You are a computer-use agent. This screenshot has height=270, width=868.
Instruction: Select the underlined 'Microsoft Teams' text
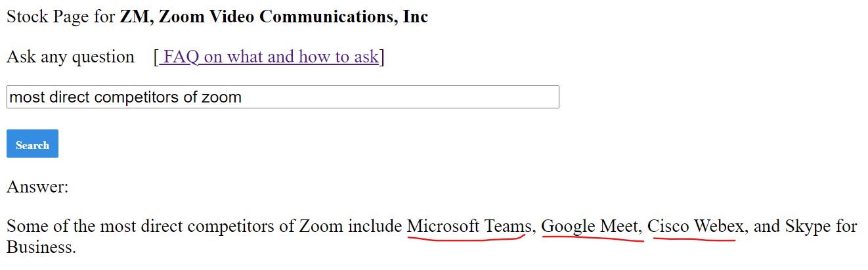pyautogui.click(x=469, y=227)
